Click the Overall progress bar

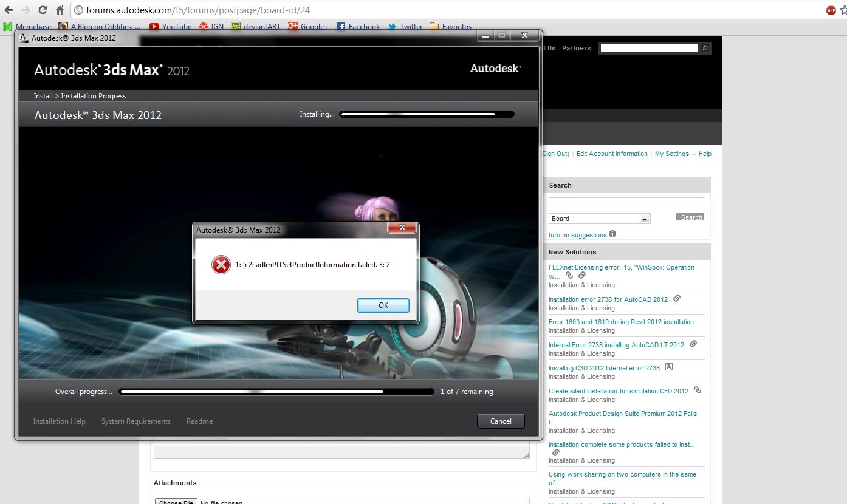pos(276,392)
